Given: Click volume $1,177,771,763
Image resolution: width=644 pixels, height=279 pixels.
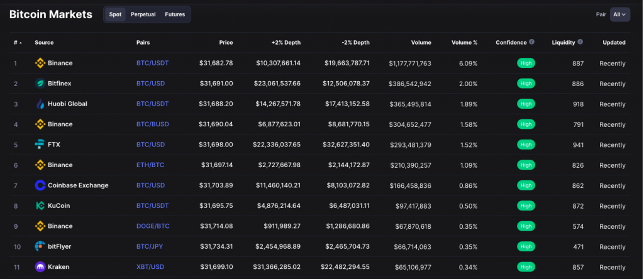Looking at the screenshot, I should (410, 63).
